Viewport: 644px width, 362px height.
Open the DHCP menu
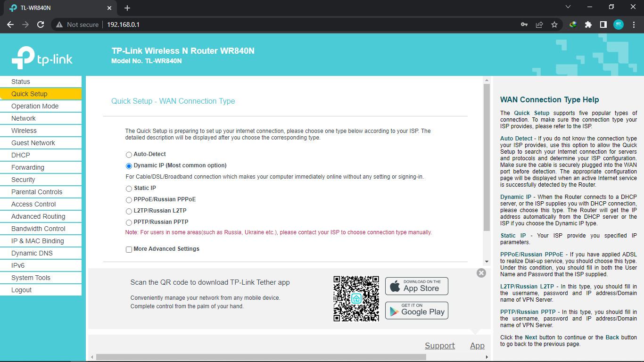pos(41,155)
